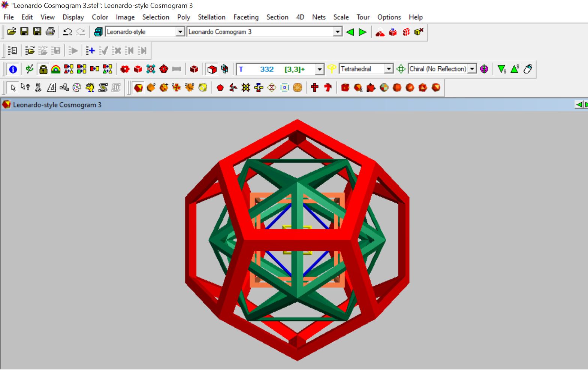Image resolution: width=588 pixels, height=370 pixels.
Task: Click the green left arrow in view header
Action: (579, 104)
